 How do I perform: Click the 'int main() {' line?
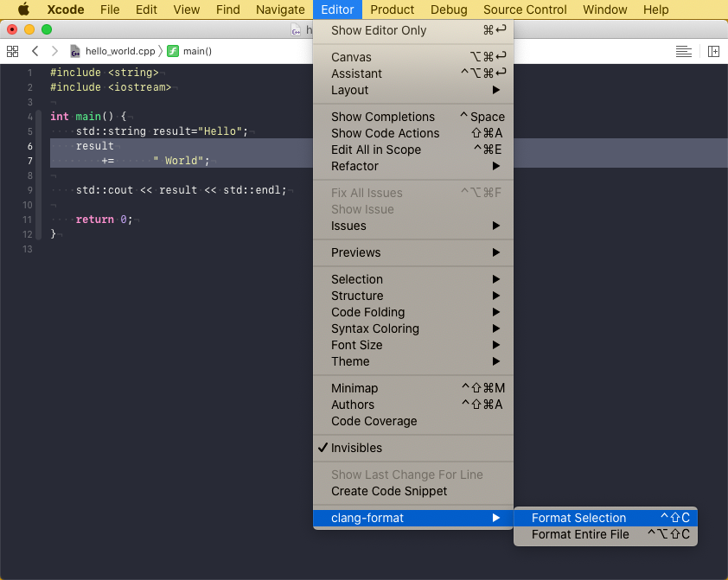(x=88, y=117)
